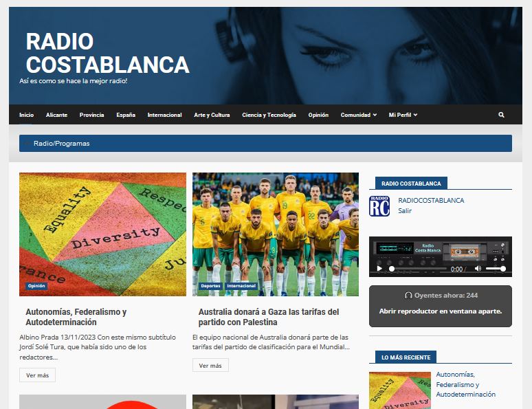532x409 pixels.
Task: Open player via Abrir reproductor en ventana aparte
Action: pyautogui.click(x=441, y=311)
